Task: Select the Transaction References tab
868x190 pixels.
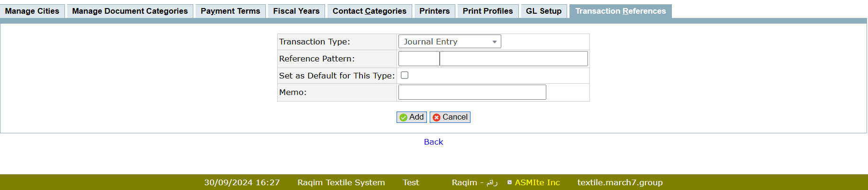Action: 620,11
